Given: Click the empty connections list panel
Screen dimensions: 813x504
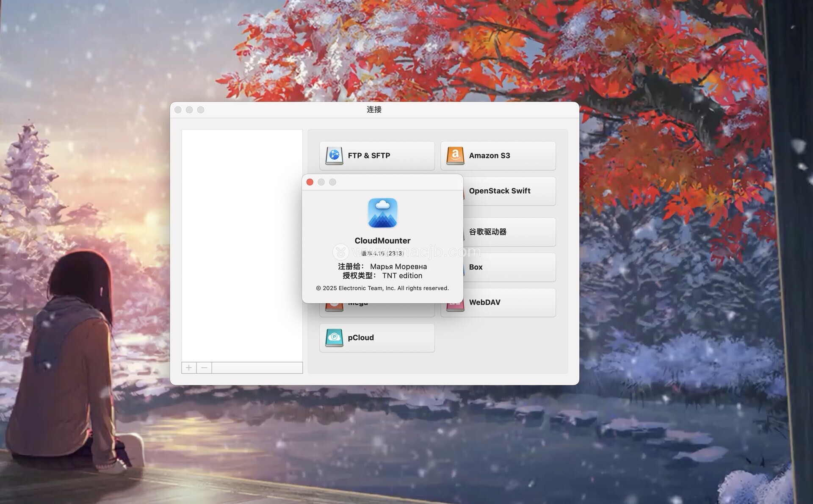Looking at the screenshot, I should (242, 246).
